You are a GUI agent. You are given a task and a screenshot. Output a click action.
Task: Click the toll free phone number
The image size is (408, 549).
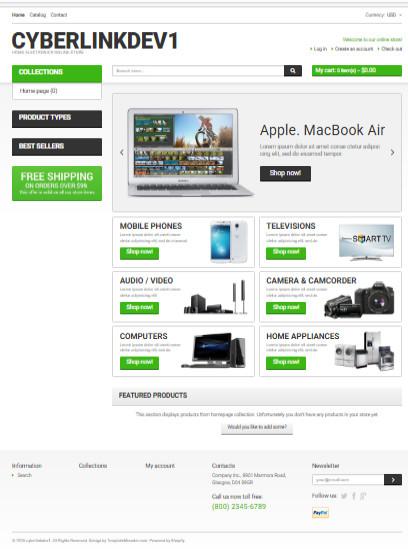239,507
